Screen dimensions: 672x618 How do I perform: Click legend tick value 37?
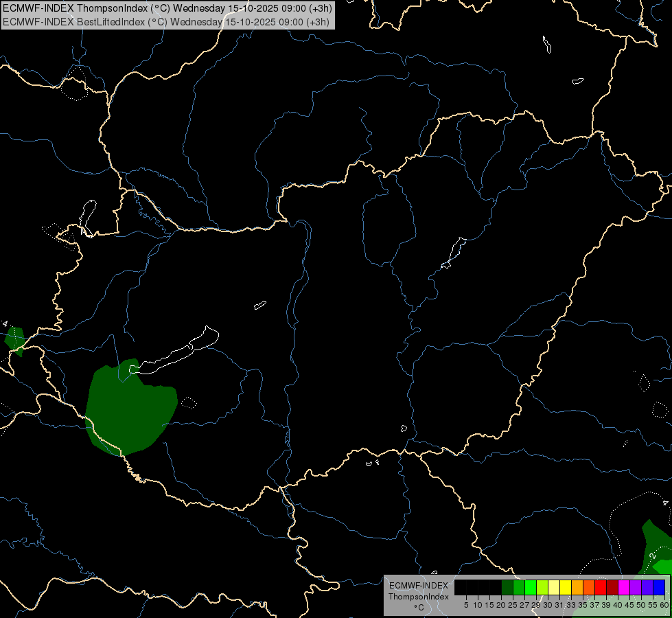[594, 605]
